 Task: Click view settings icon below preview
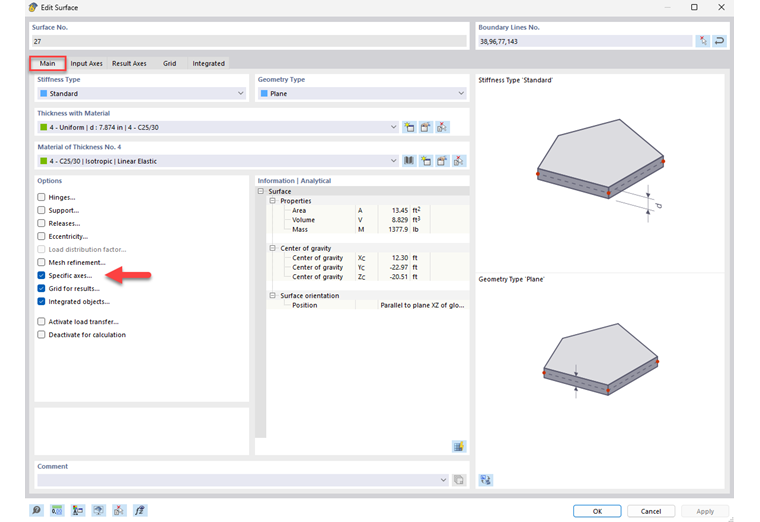click(x=485, y=480)
